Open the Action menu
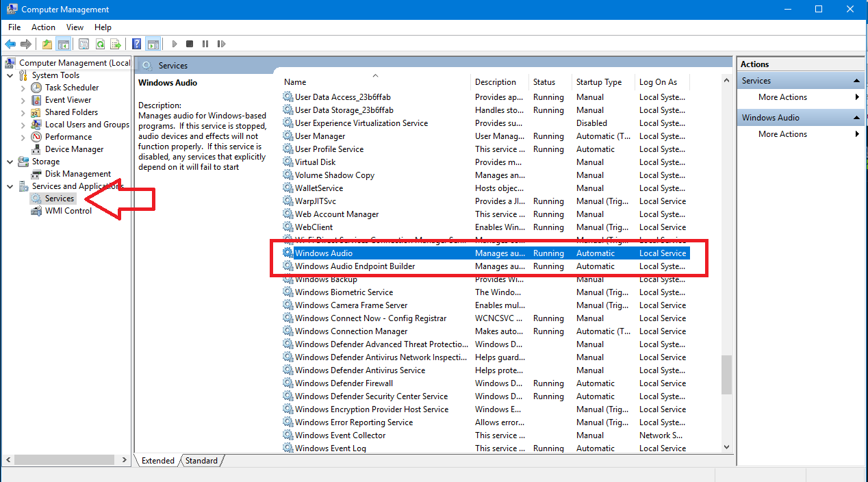868x482 pixels. tap(43, 27)
